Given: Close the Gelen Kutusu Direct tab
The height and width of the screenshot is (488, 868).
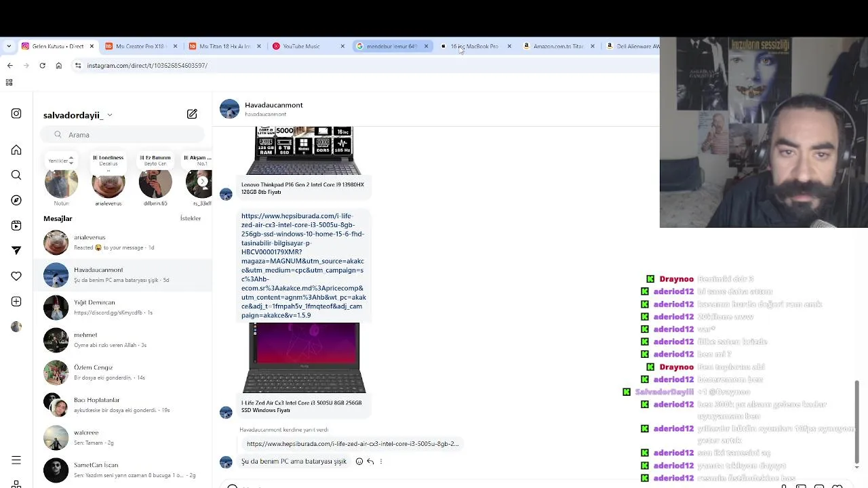Looking at the screenshot, I should (92, 46).
